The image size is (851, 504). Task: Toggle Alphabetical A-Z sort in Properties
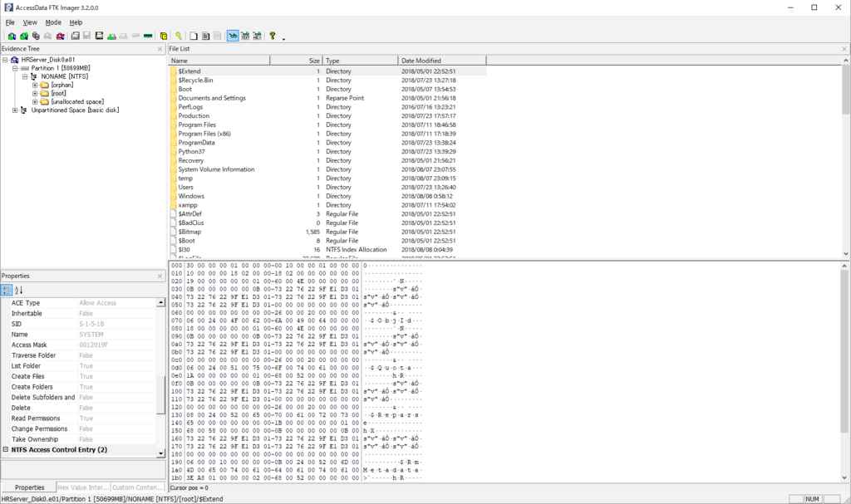(19, 291)
